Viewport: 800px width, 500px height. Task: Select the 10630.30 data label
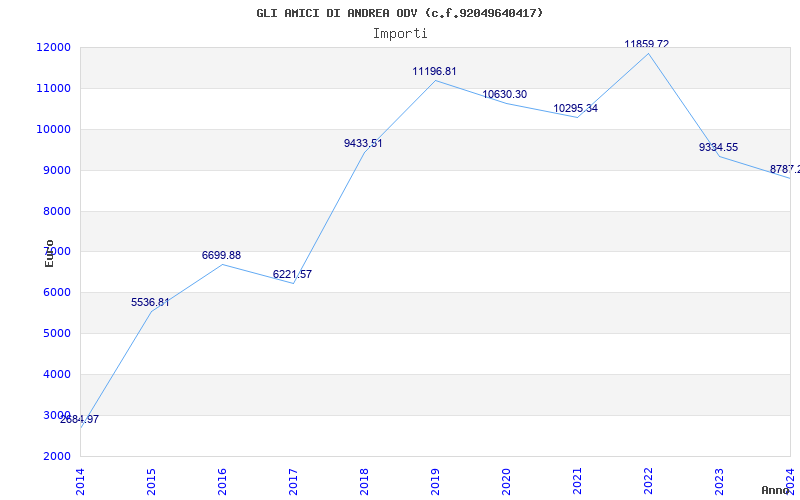[505, 94]
